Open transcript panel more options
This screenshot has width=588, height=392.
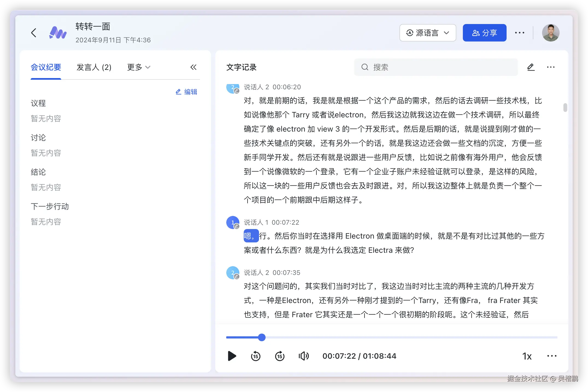[x=551, y=67]
